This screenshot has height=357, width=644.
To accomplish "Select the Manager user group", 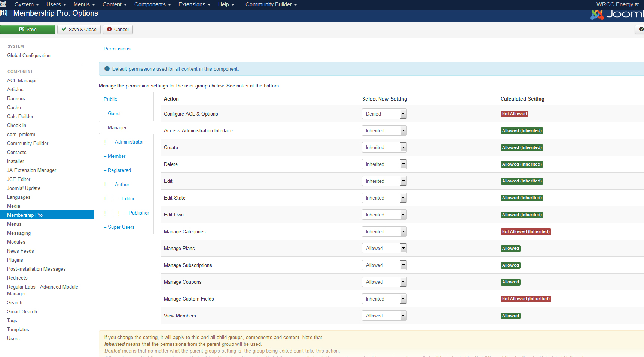I will tap(115, 127).
